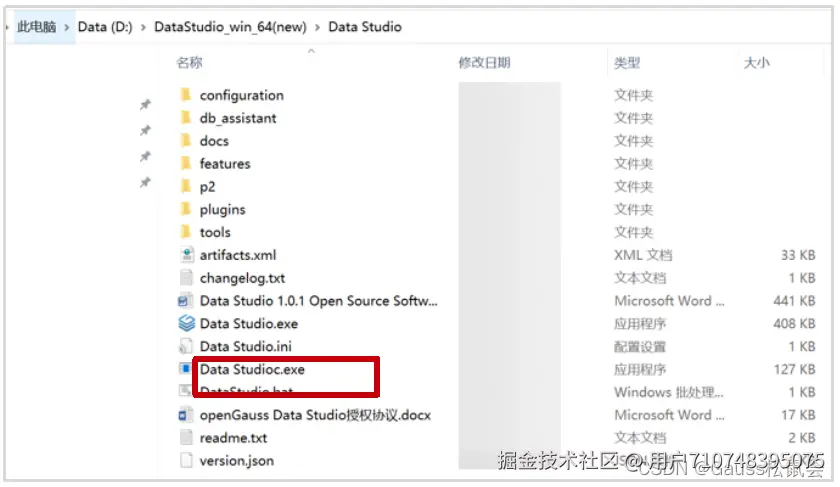The height and width of the screenshot is (487, 840).
Task: Click the Data Studio.exe application icon
Action: click(x=186, y=323)
